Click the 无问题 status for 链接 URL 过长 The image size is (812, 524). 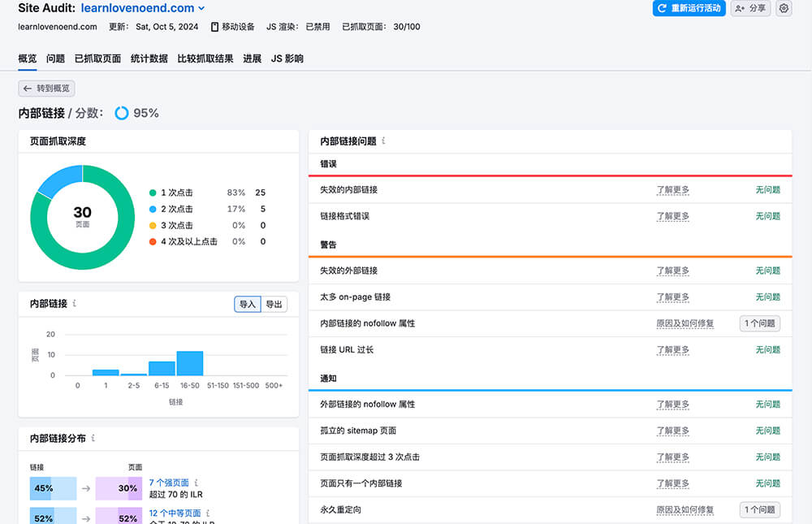point(767,350)
